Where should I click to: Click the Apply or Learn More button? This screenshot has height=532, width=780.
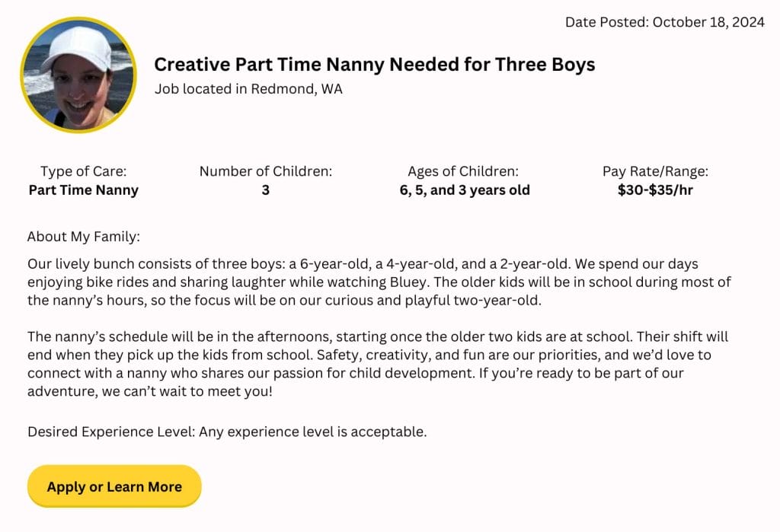113,486
